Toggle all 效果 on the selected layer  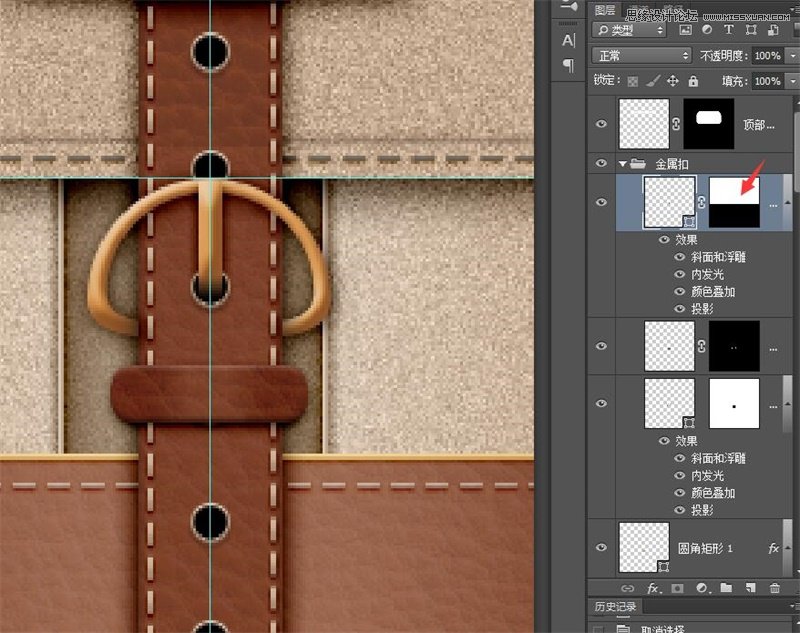click(664, 239)
